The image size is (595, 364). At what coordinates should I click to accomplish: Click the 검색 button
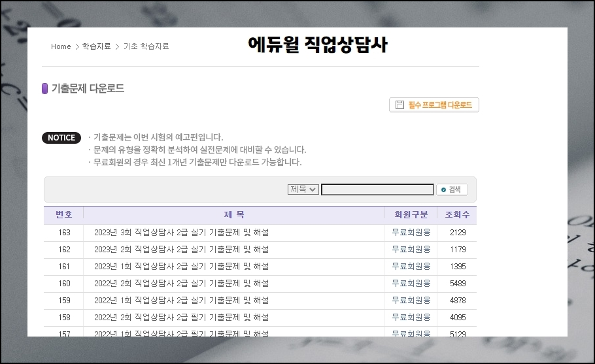(x=452, y=190)
